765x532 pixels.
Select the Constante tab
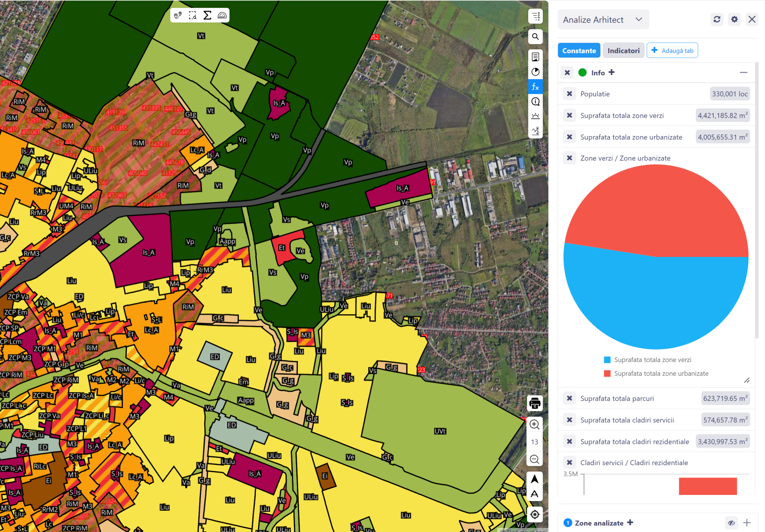[579, 51]
